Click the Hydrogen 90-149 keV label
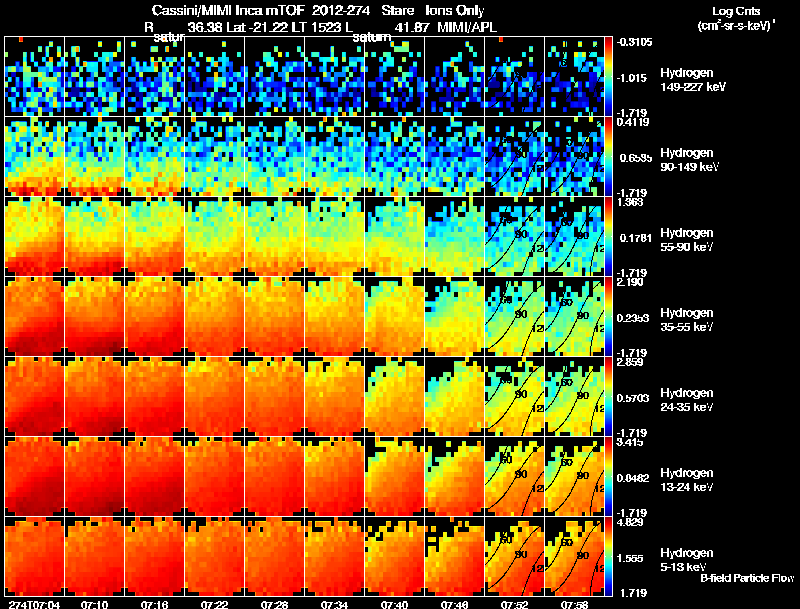The height and width of the screenshot is (609, 800). tap(689, 160)
